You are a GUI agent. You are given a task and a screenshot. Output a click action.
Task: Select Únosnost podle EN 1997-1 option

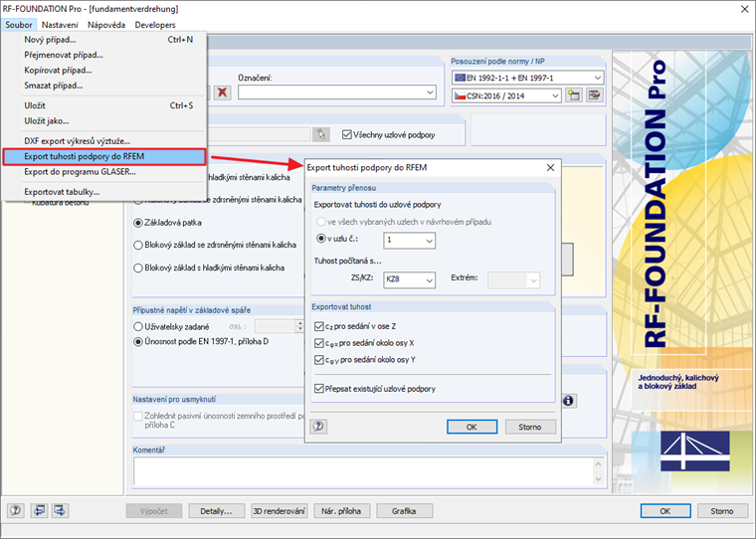click(x=138, y=342)
